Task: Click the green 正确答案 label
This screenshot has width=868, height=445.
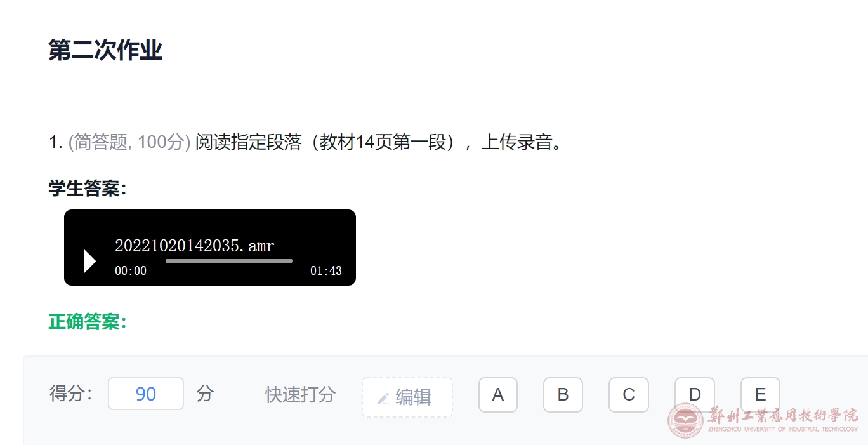Action: (88, 322)
